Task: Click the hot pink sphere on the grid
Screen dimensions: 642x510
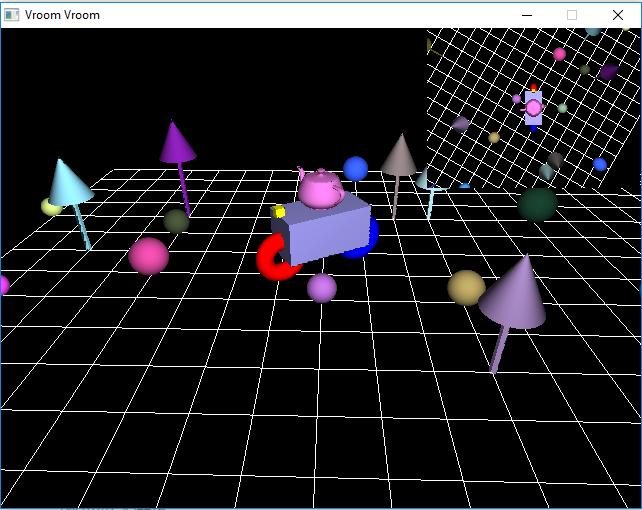Action: 148,256
